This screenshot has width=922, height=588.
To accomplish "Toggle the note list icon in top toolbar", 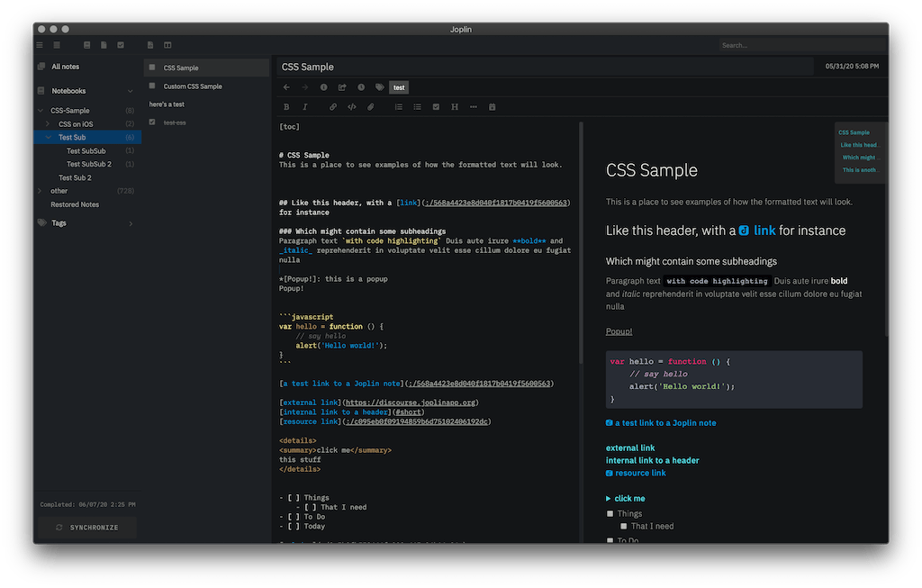I will pos(57,45).
